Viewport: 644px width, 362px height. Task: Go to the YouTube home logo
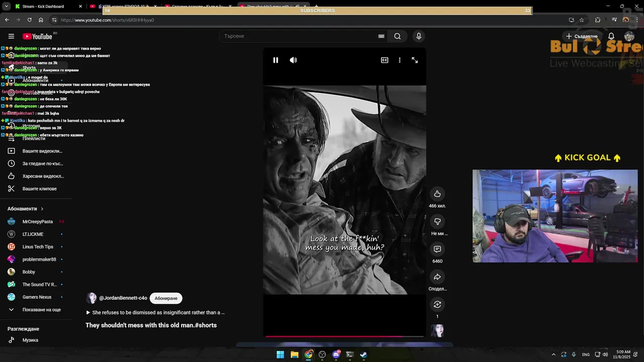38,36
